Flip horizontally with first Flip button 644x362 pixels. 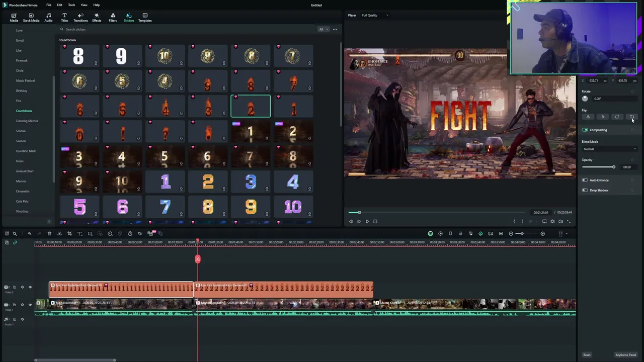[x=588, y=117]
